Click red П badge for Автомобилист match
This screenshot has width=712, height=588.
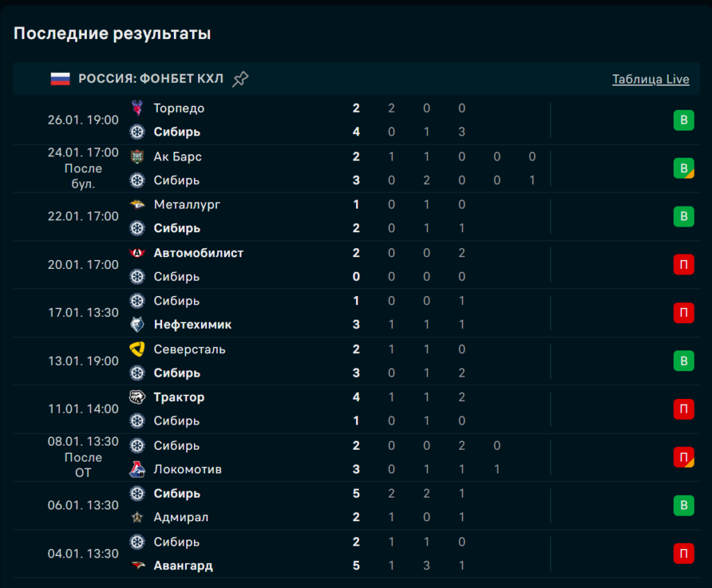[x=683, y=265]
